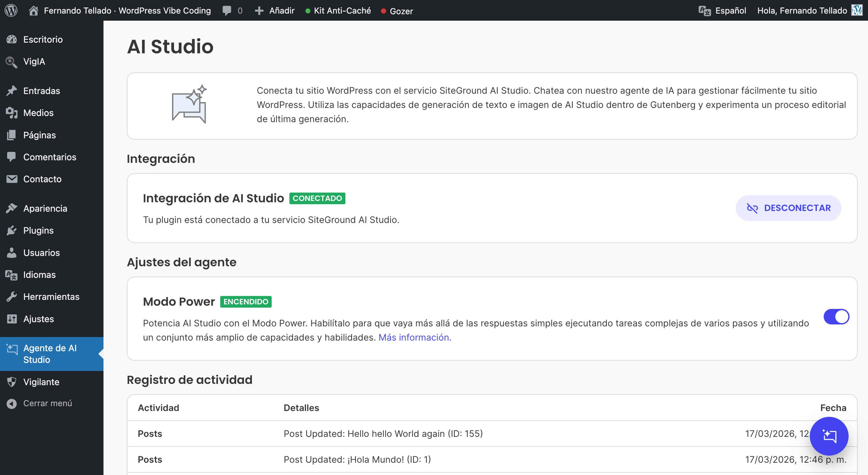This screenshot has height=475, width=868.
Task: Click the Páginas pages icon
Action: (11, 135)
